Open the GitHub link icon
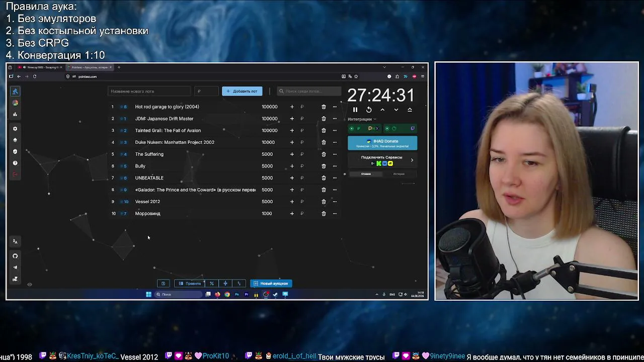Image resolution: width=644 pixels, height=362 pixels. (x=15, y=256)
